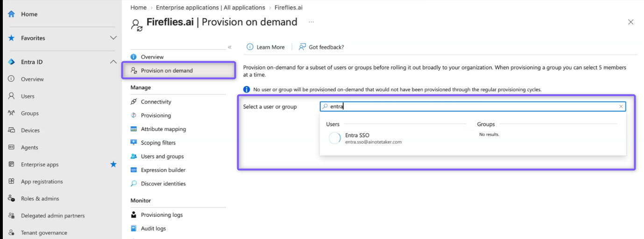Click the 'No results.' text under Groups
This screenshot has width=644, height=239.
pyautogui.click(x=489, y=134)
